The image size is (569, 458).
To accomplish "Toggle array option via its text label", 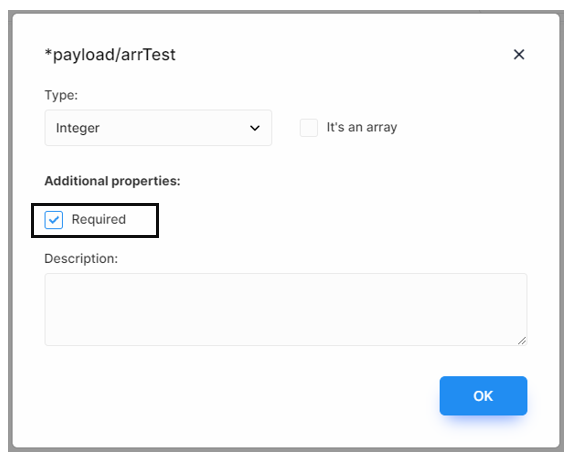I will 362,127.
